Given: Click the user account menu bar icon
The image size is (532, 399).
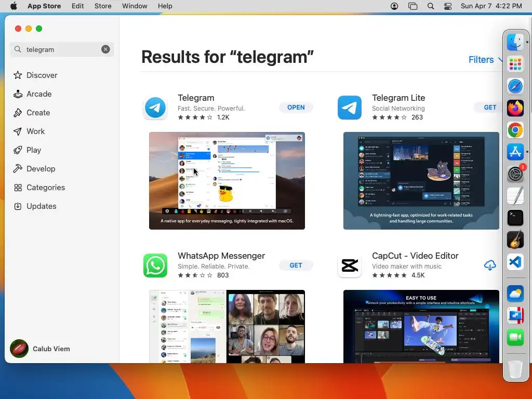Looking at the screenshot, I should click(394, 6).
